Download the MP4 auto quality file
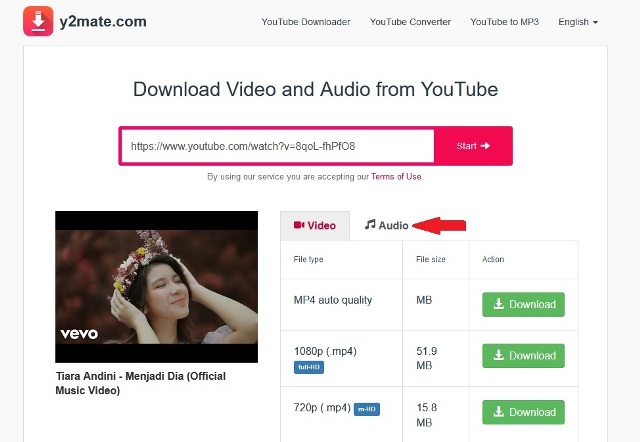 523,304
